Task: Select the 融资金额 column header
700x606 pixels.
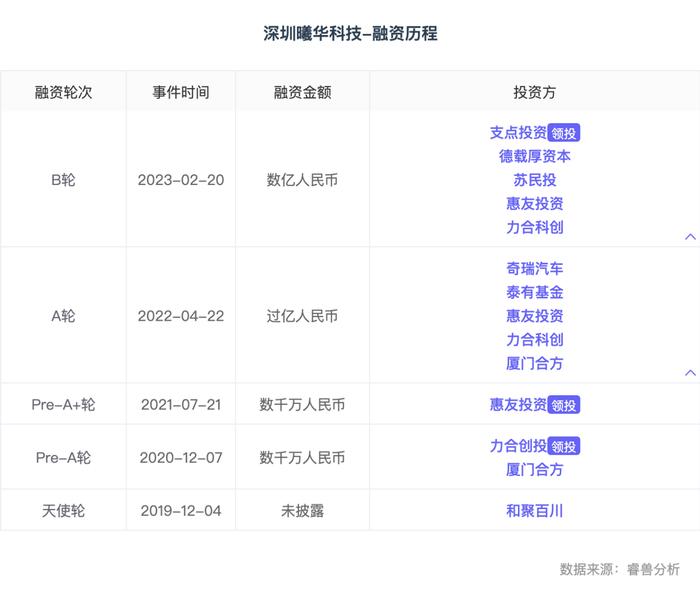Action: point(303,92)
